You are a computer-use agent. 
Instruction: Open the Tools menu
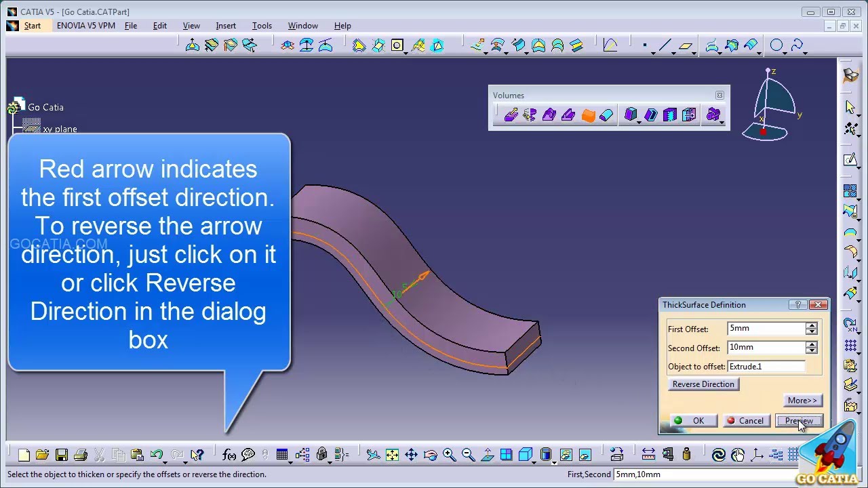click(x=262, y=26)
